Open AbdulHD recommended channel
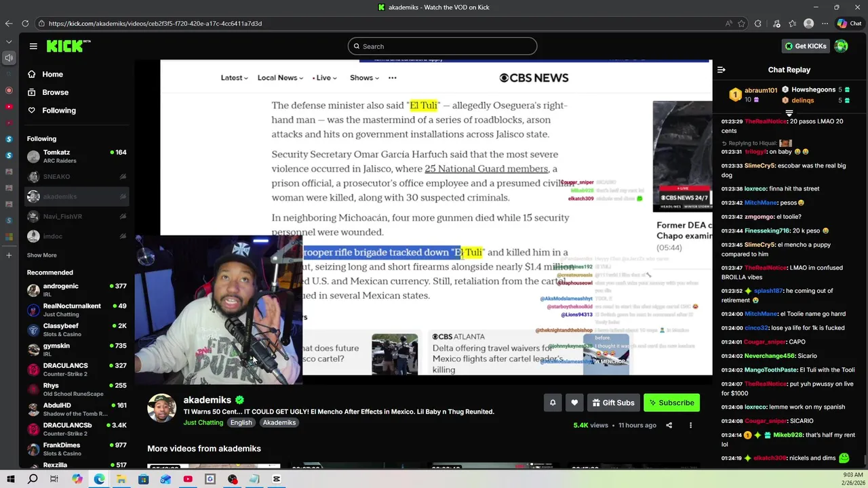 [77, 409]
